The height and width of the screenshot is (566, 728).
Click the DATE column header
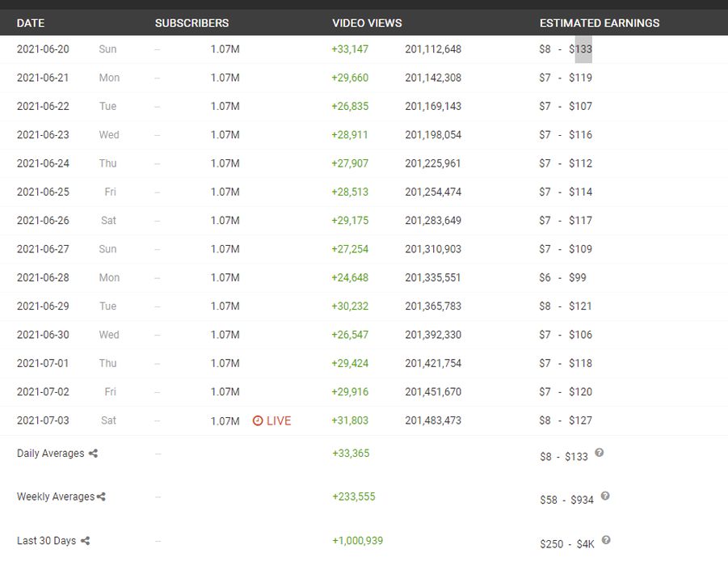point(31,23)
